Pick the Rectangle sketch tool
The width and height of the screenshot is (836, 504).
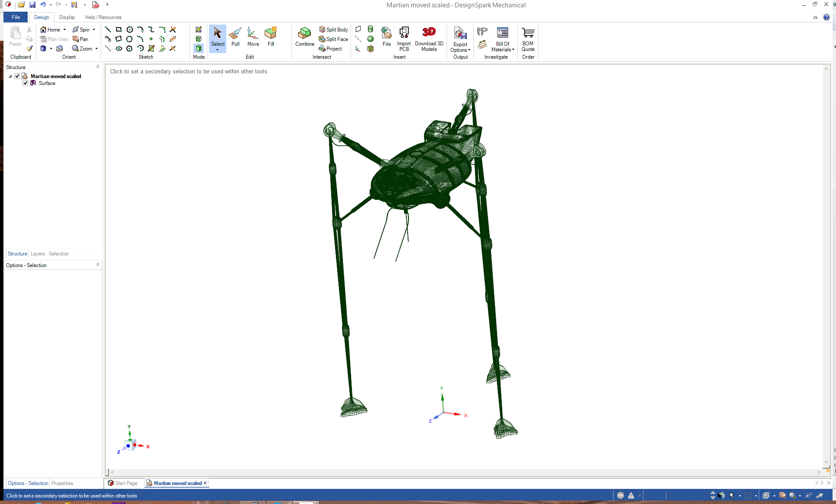tap(119, 29)
